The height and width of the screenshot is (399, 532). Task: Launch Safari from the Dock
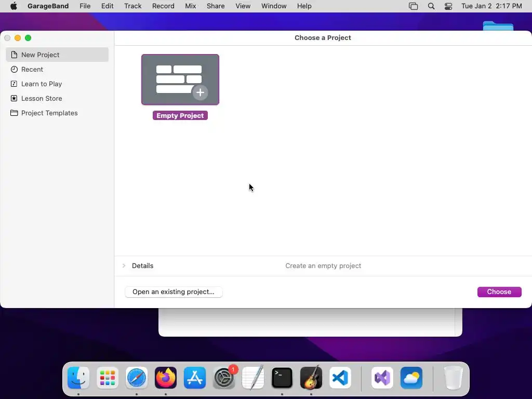137,378
